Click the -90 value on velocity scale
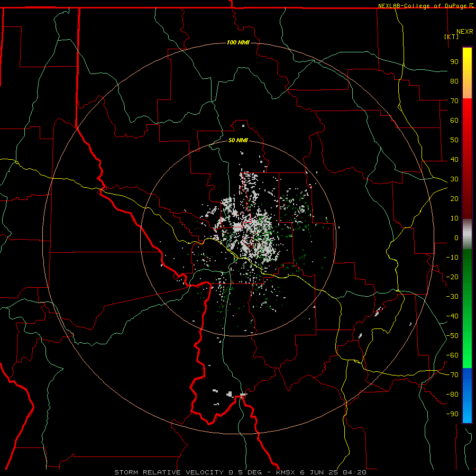Viewport: 476px width, 476px height. coord(452,414)
